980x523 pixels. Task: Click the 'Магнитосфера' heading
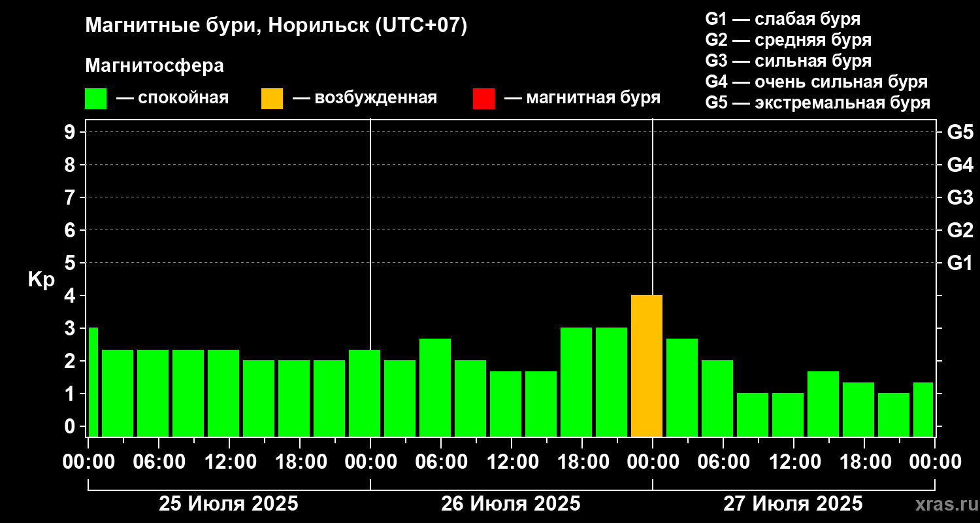point(154,66)
